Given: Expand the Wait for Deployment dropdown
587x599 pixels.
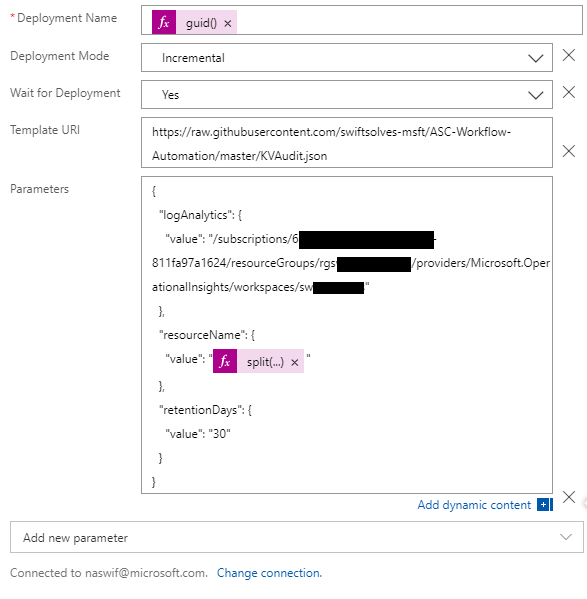Looking at the screenshot, I should pyautogui.click(x=347, y=94).
